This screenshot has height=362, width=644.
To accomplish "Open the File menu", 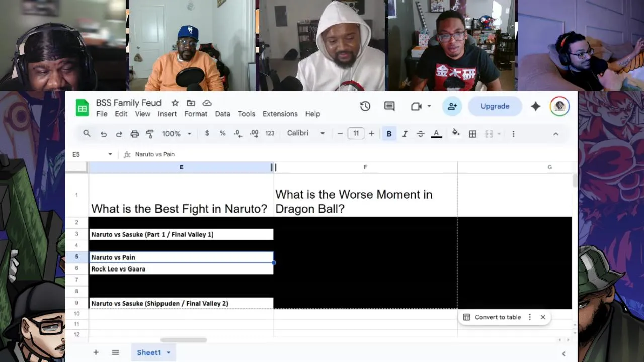I will pyautogui.click(x=102, y=114).
